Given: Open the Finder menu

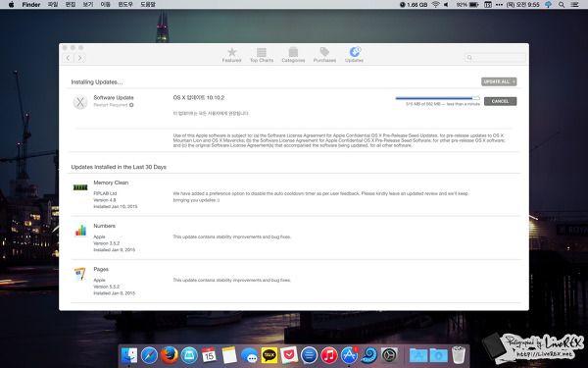Looking at the screenshot, I should pos(31,5).
